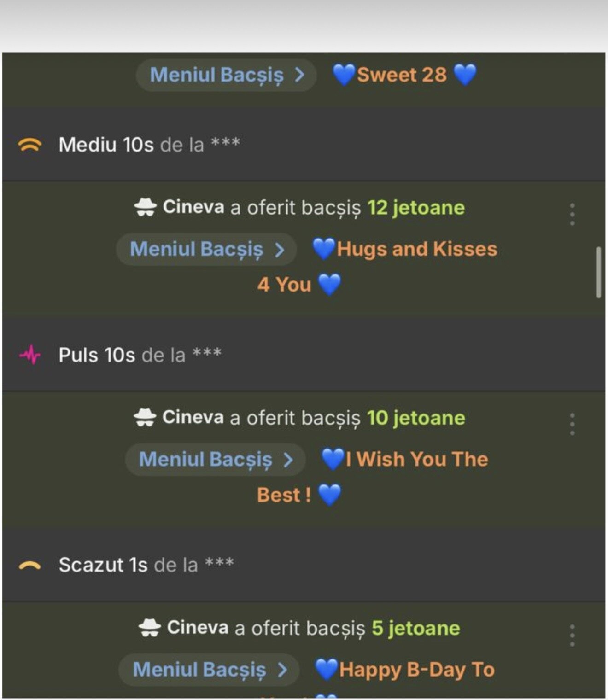608x700 pixels.
Task: Open three-dot options for the 10 jetoane tip
Action: [x=572, y=424]
